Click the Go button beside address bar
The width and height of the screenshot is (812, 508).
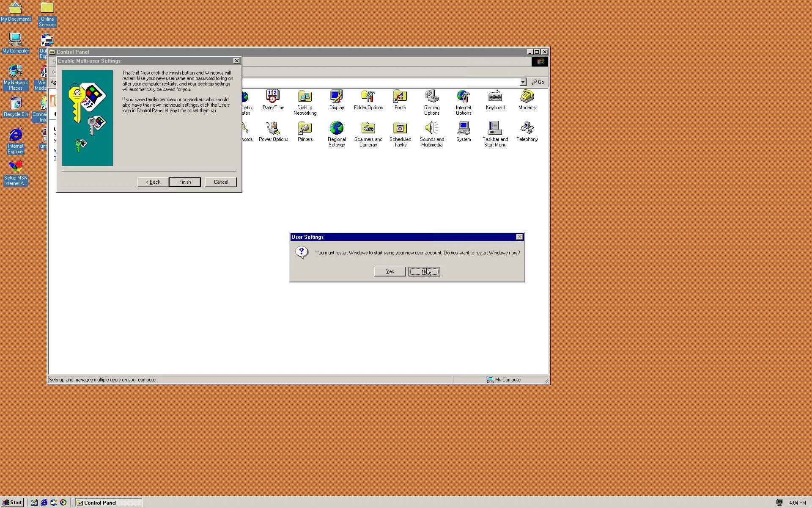pyautogui.click(x=538, y=82)
